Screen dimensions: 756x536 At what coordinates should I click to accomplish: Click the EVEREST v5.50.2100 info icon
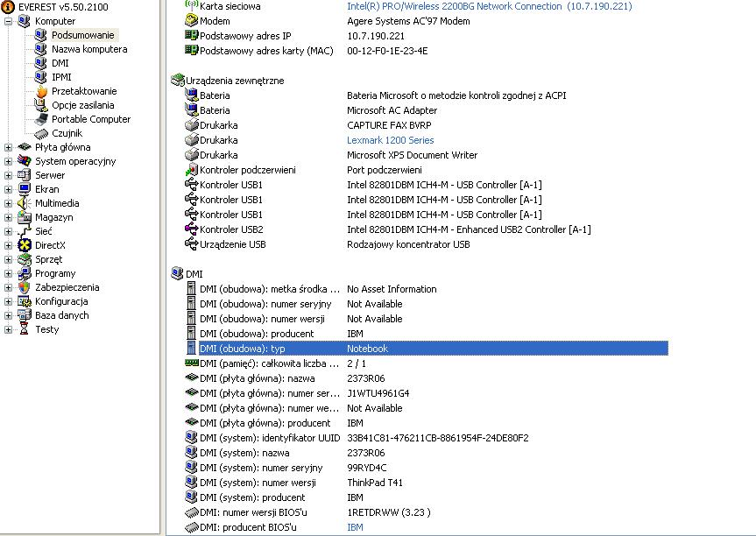pos(8,7)
